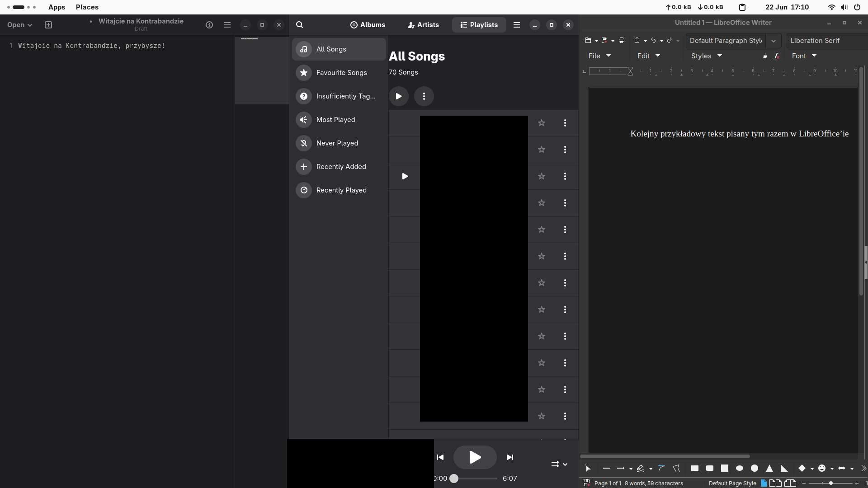This screenshot has width=868, height=488.
Task: Go to the previous track
Action: coord(440,457)
